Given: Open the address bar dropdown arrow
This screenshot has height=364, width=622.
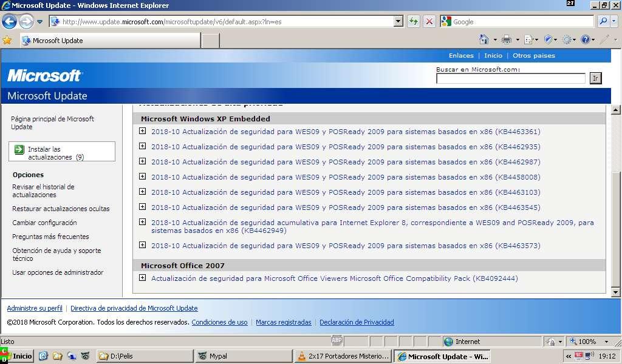Looking at the screenshot, I should [398, 21].
